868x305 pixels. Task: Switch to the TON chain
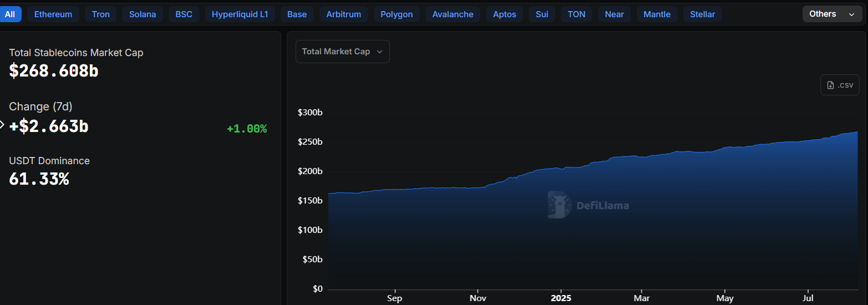point(576,14)
